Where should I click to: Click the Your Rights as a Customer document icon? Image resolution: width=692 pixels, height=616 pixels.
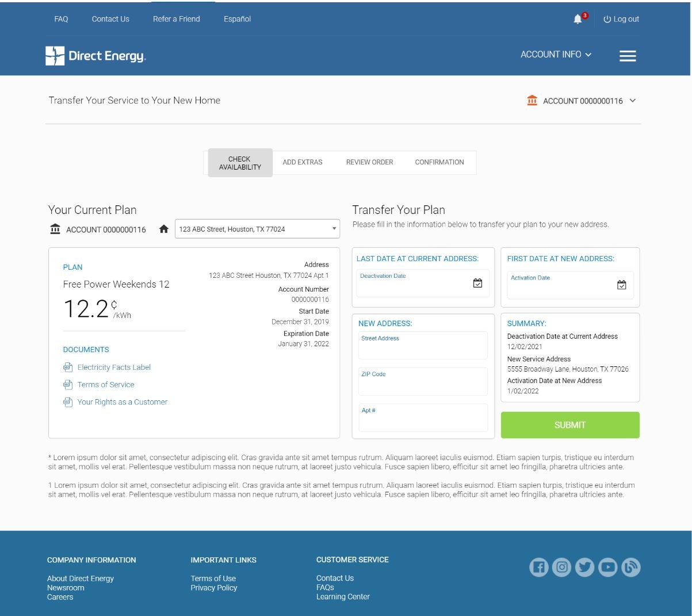pyautogui.click(x=68, y=401)
